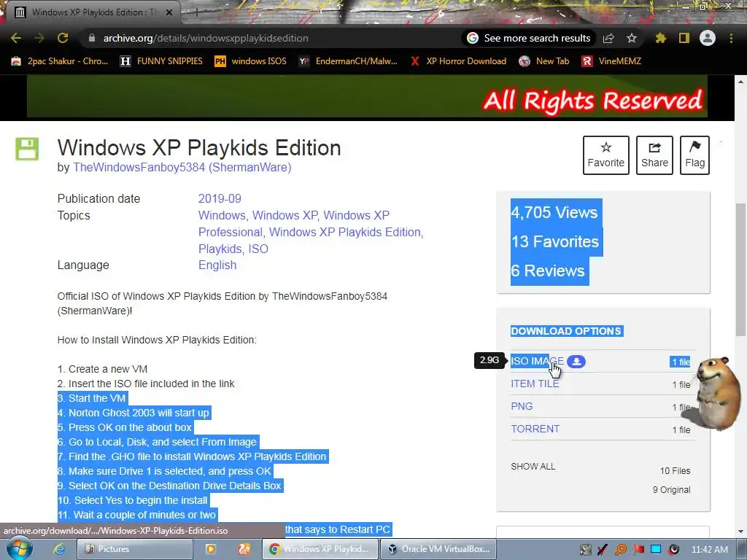Open PNG download option
This screenshot has height=560, width=747.
pyautogui.click(x=522, y=406)
